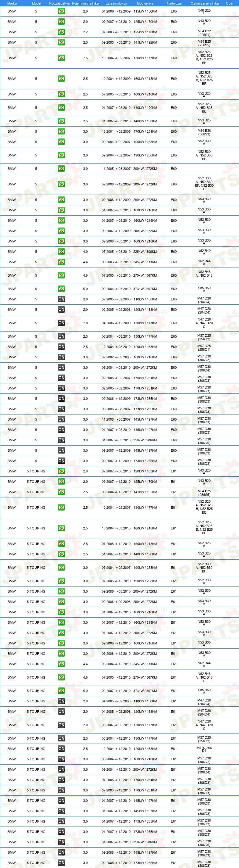239x868 pixels.
Task: Click the Model column header
Action: click(x=36, y=3)
